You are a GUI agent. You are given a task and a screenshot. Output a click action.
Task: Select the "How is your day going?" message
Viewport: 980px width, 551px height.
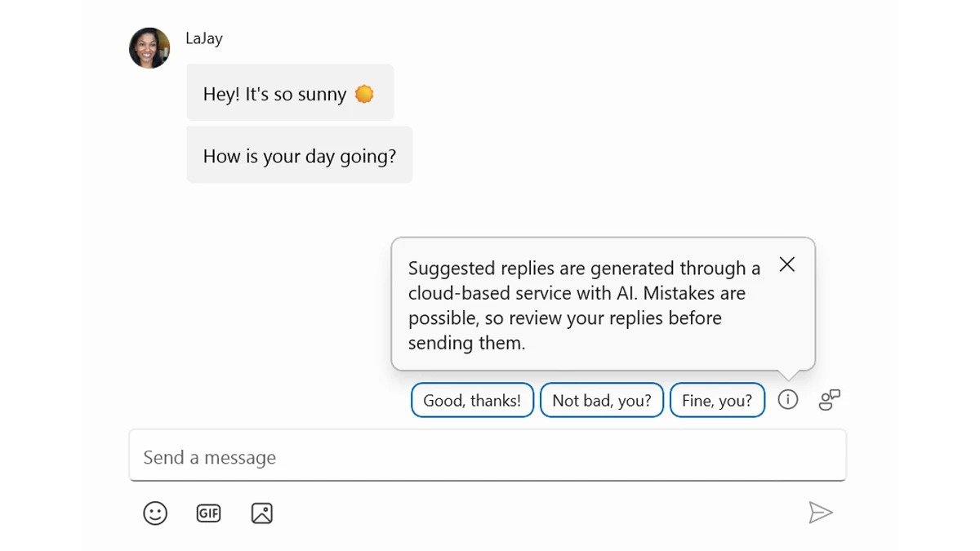pos(299,156)
